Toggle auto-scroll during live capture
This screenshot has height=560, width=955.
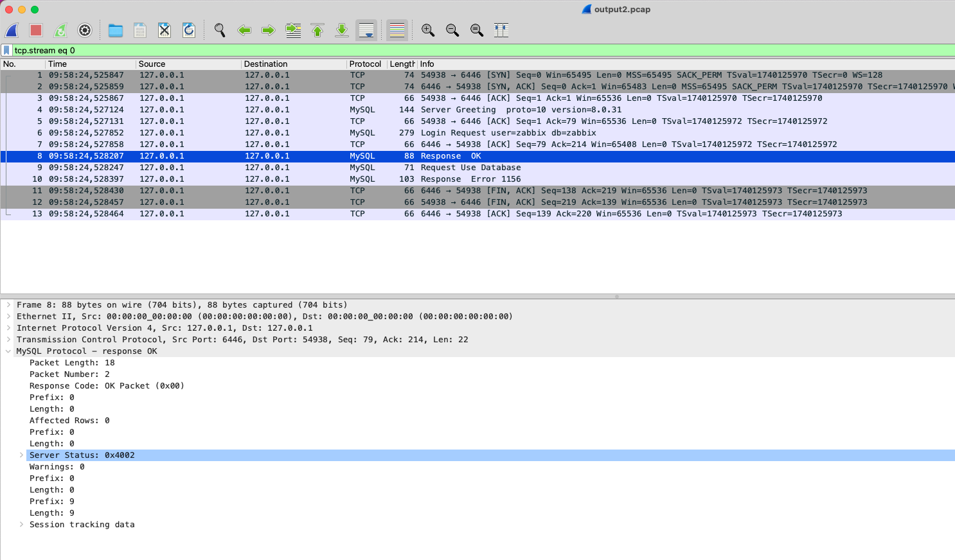366,30
